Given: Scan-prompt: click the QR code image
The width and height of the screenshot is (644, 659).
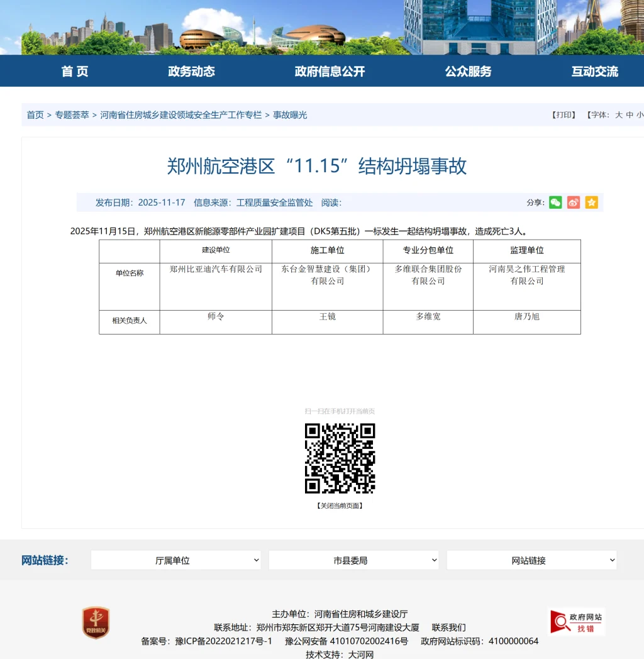Looking at the screenshot, I should 339,458.
